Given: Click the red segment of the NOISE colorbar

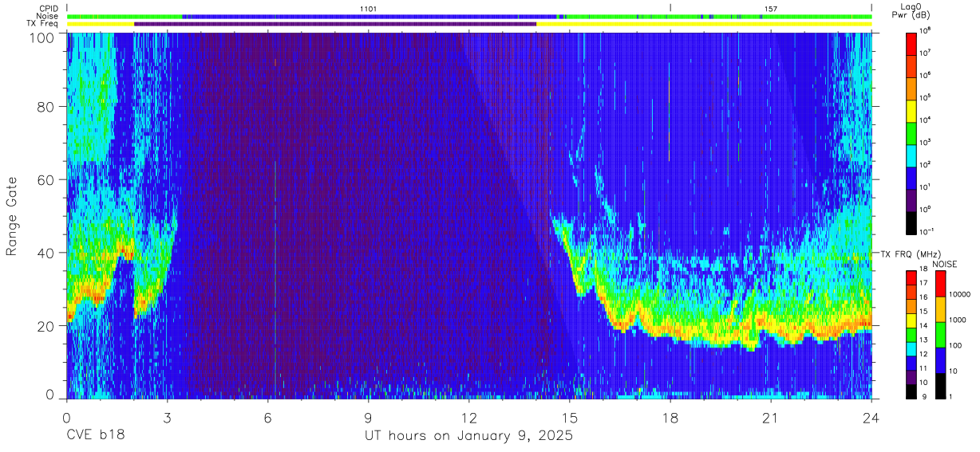Looking at the screenshot, I should (x=940, y=284).
